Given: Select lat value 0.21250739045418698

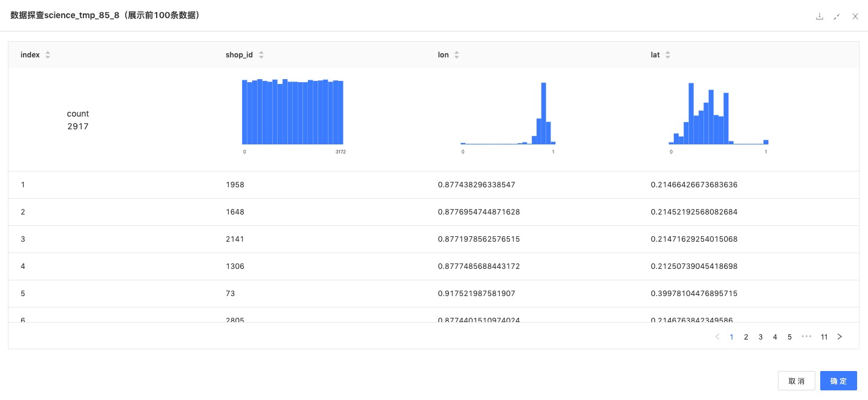Looking at the screenshot, I should [x=694, y=266].
